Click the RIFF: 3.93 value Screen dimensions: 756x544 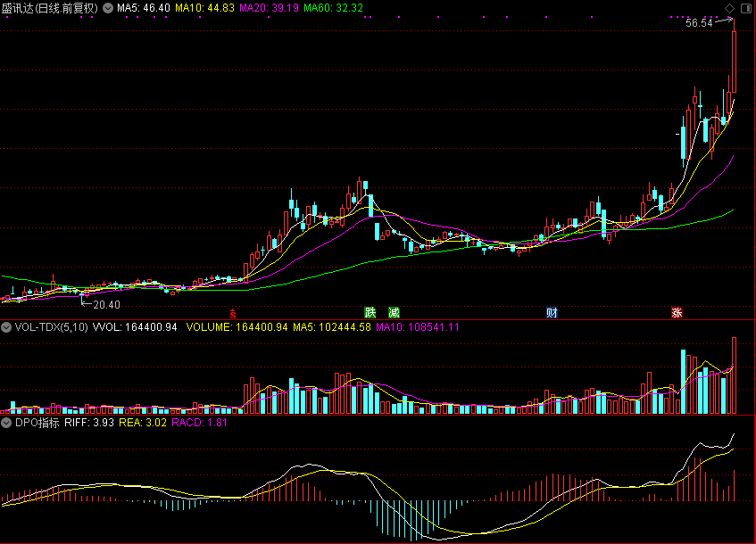click(89, 423)
